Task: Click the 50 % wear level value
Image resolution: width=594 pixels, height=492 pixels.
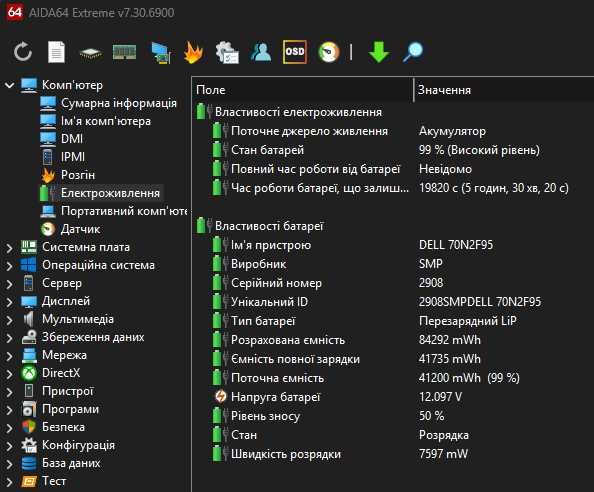Action: pyautogui.click(x=431, y=416)
